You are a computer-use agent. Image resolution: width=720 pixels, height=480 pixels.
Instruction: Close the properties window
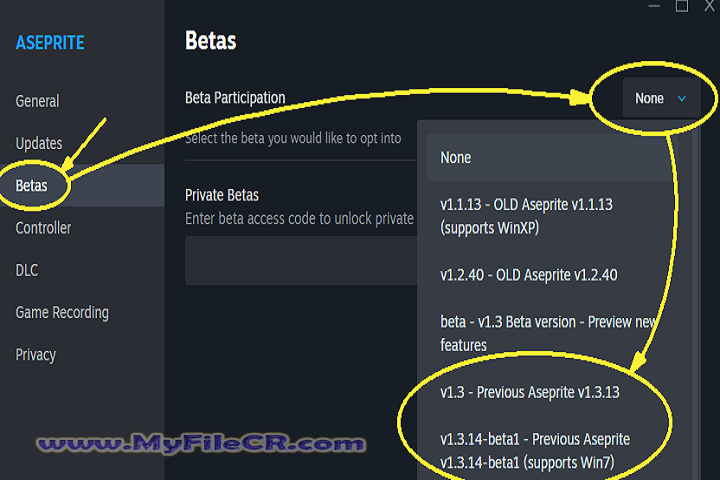click(709, 5)
